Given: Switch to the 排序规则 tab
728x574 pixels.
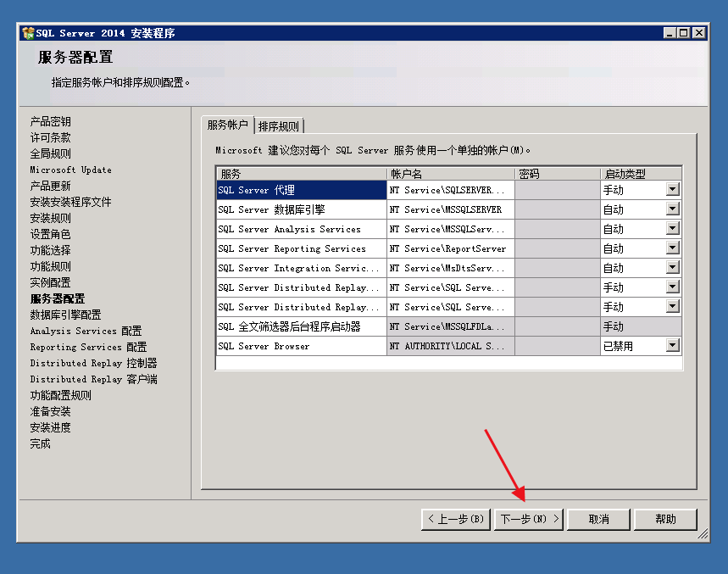Looking at the screenshot, I should 279,126.
